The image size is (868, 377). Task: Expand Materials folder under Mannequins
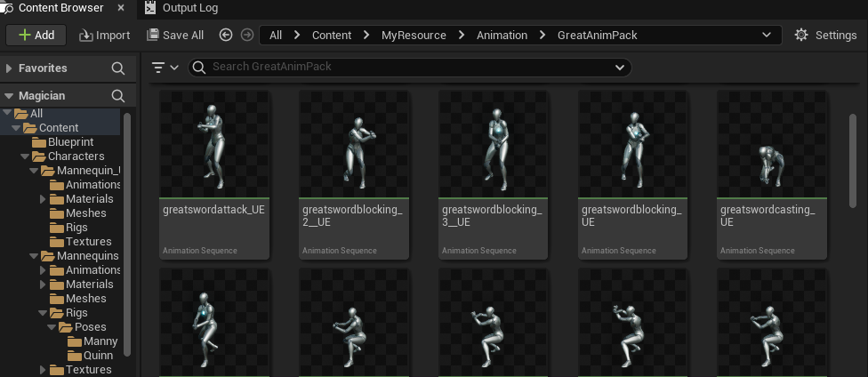(44, 284)
